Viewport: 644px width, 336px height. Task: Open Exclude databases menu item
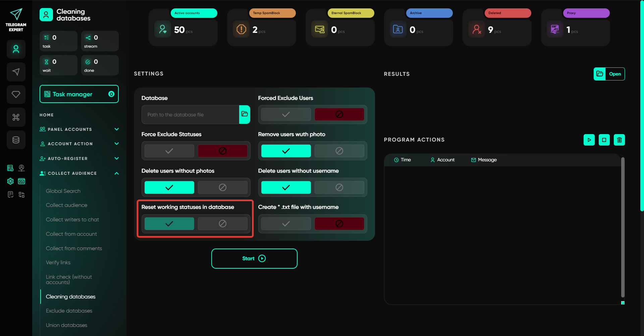pos(69,311)
